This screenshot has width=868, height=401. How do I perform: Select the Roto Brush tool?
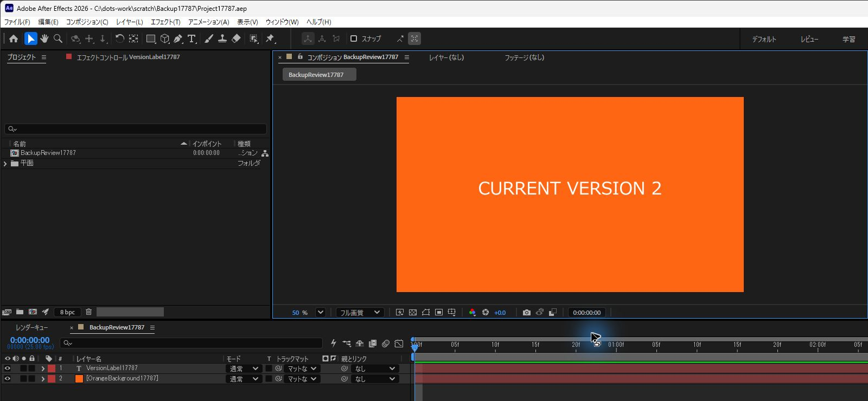(253, 38)
